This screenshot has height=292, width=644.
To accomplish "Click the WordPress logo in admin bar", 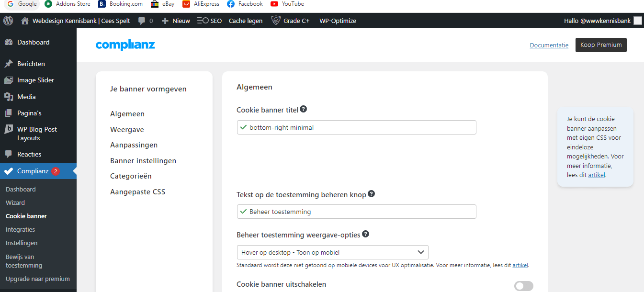I will (8, 21).
